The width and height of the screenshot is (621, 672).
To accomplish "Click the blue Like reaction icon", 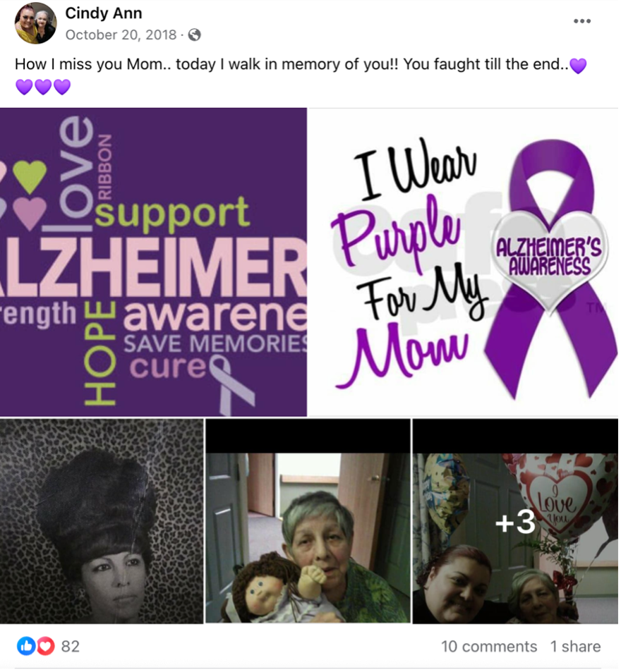I will coord(26,646).
